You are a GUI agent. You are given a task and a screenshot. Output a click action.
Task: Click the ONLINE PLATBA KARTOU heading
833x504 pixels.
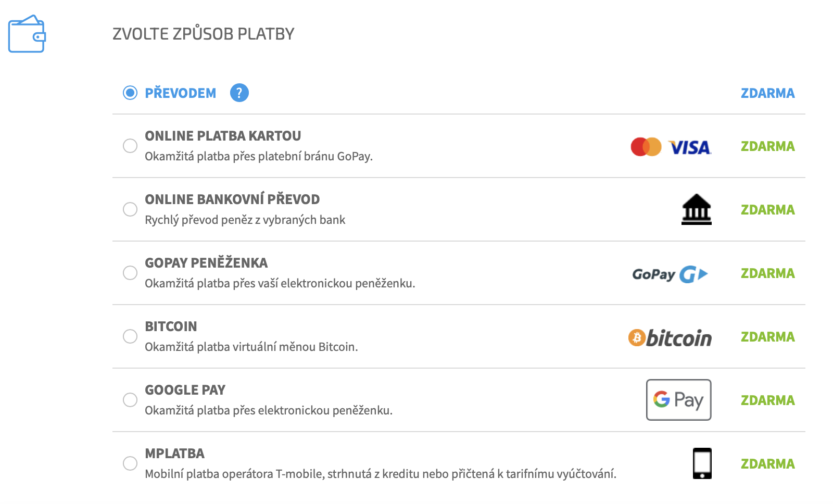(223, 136)
